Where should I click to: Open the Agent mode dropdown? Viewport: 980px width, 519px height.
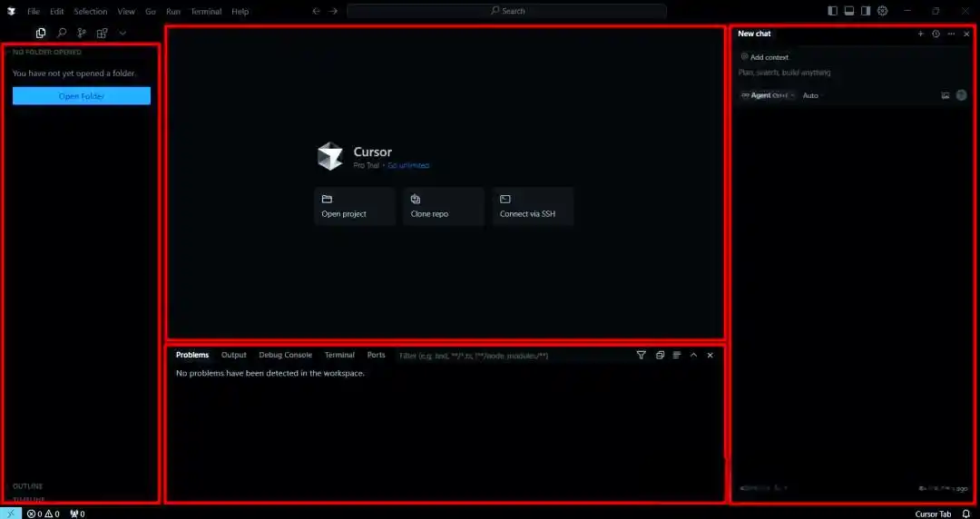pyautogui.click(x=768, y=95)
